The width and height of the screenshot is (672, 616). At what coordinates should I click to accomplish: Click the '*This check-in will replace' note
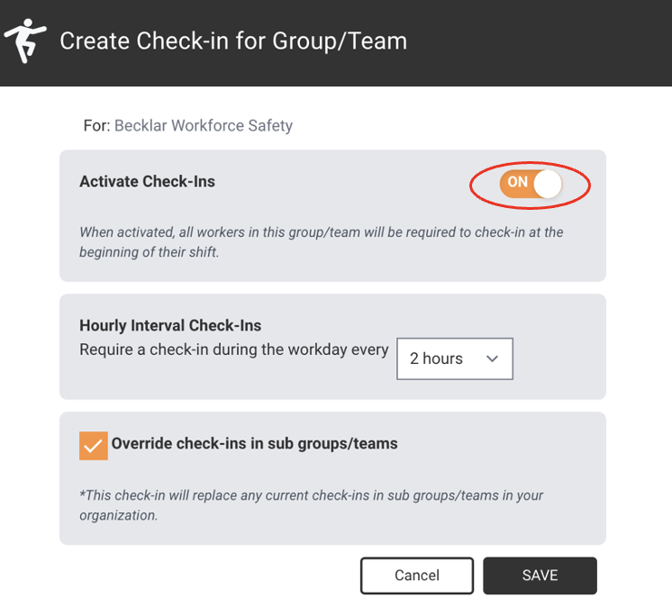311,505
